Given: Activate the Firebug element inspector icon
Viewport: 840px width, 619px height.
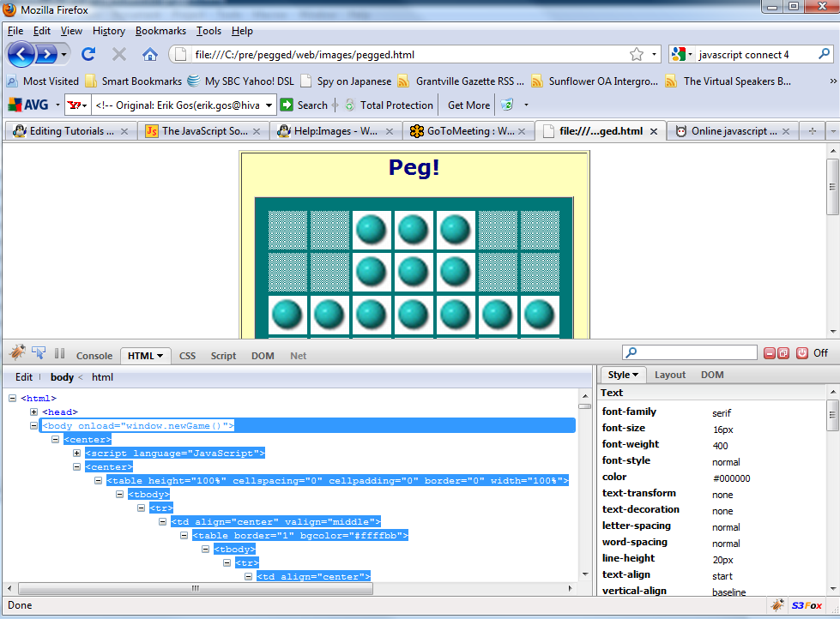Looking at the screenshot, I should point(39,352).
